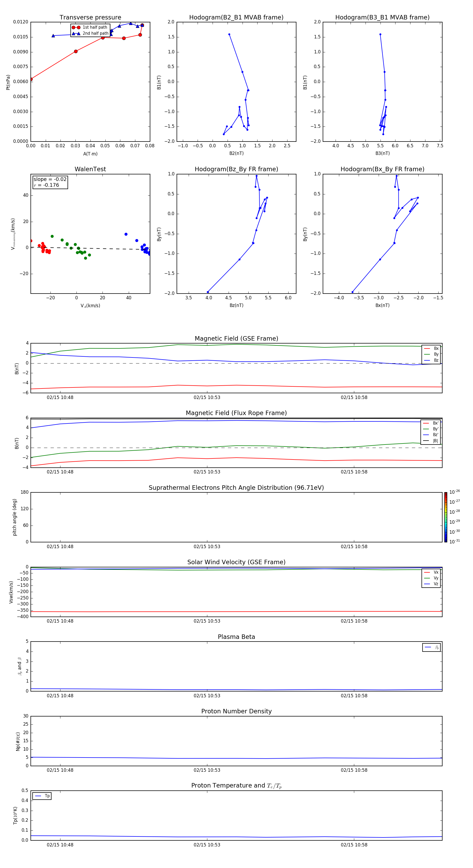
Task: Select the "Bz'" flux rope legend entry
Action: 431,435
